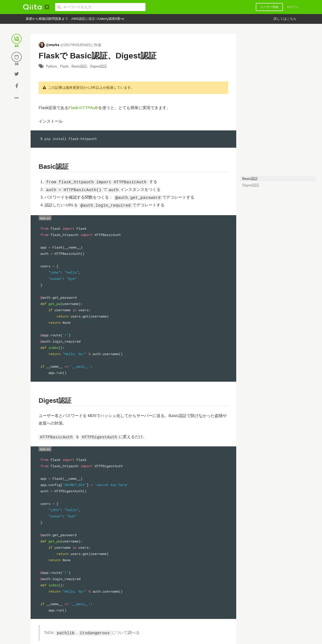This screenshot has height=644, width=322.
Task: Jump to Basic認証 in table of contents
Action: pos(250,179)
